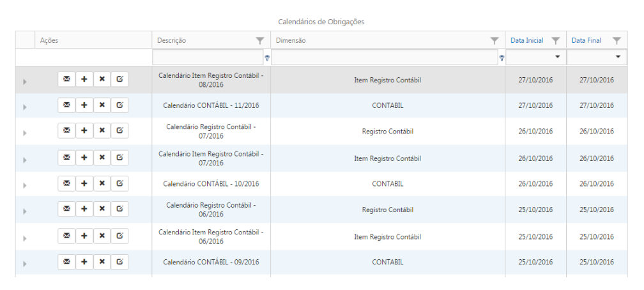This screenshot has width=644, height=290.
Task: Expand row Calendário CONTÁBIL - 10/2016
Action: [25, 186]
